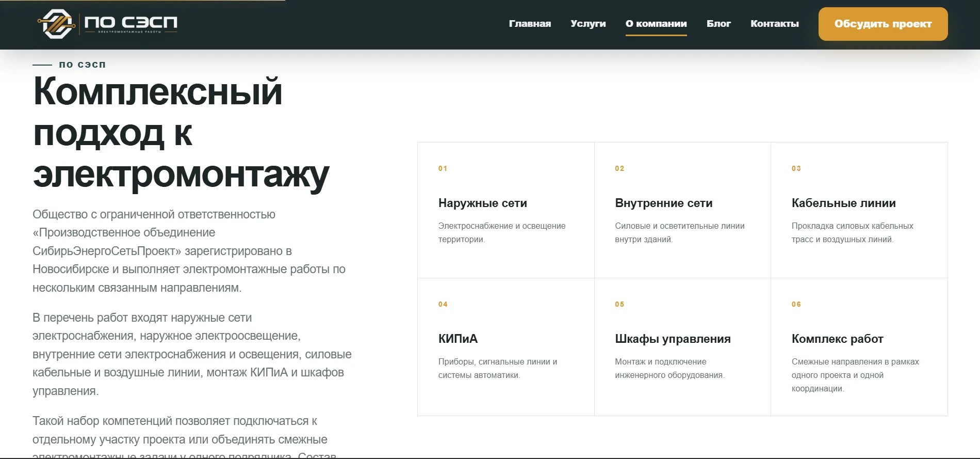
Task: Click the small 'по сэсп' section label
Action: (83, 65)
